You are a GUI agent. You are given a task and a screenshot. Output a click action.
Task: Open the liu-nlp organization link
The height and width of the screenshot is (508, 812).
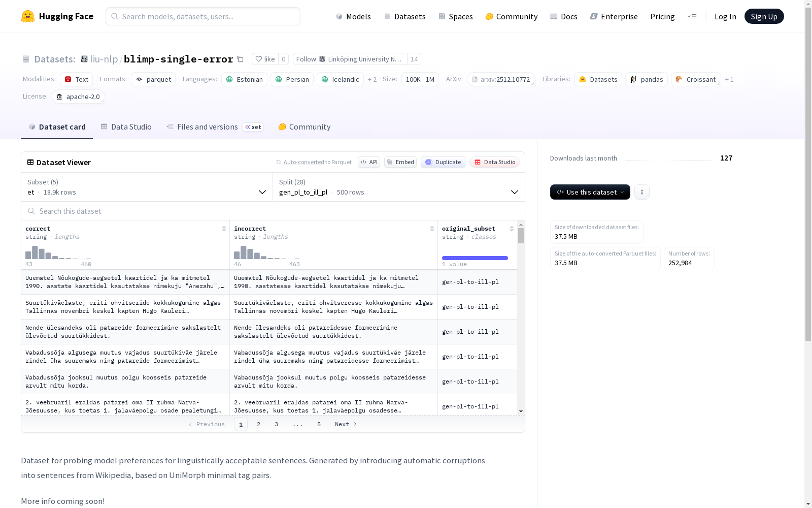[104, 59]
